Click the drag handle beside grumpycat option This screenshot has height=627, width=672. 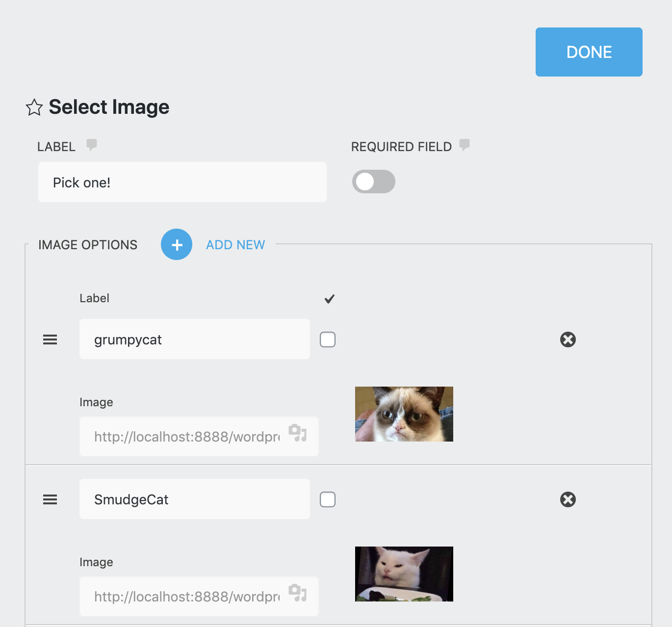click(x=50, y=340)
